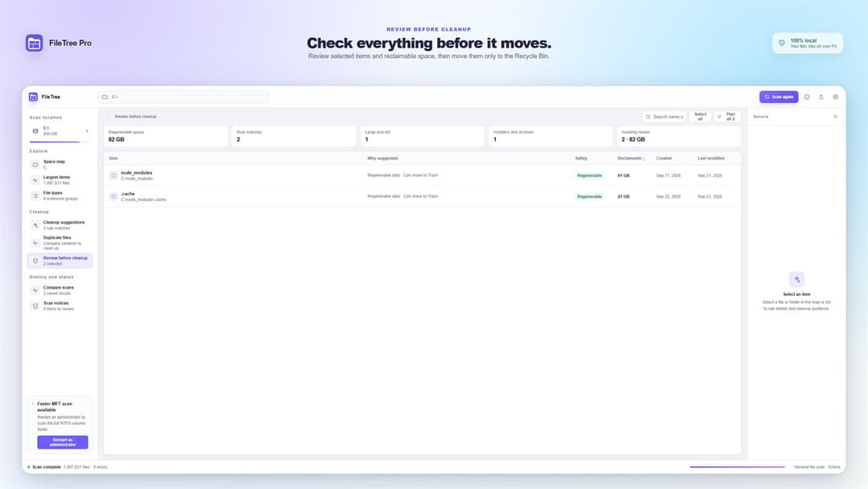This screenshot has width=868, height=489.
Task: Click the Duplicate files icon
Action: (x=35, y=243)
